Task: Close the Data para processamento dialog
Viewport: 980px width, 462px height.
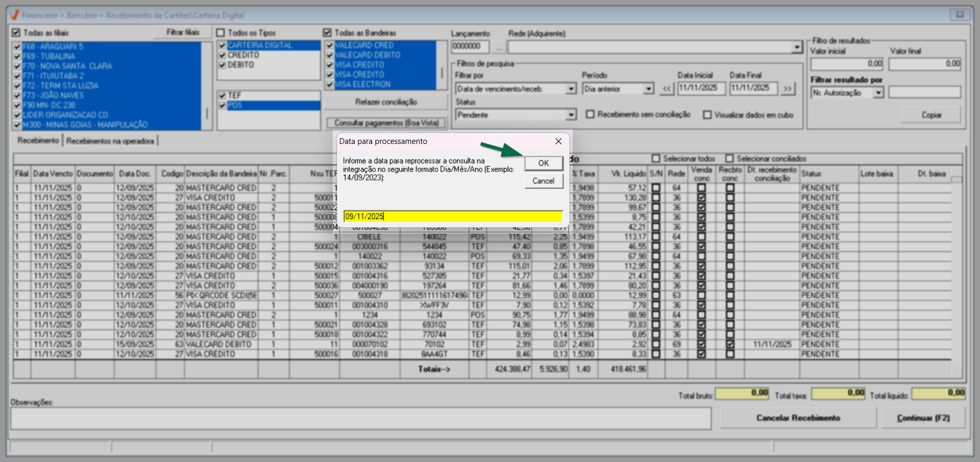Action: [x=558, y=141]
